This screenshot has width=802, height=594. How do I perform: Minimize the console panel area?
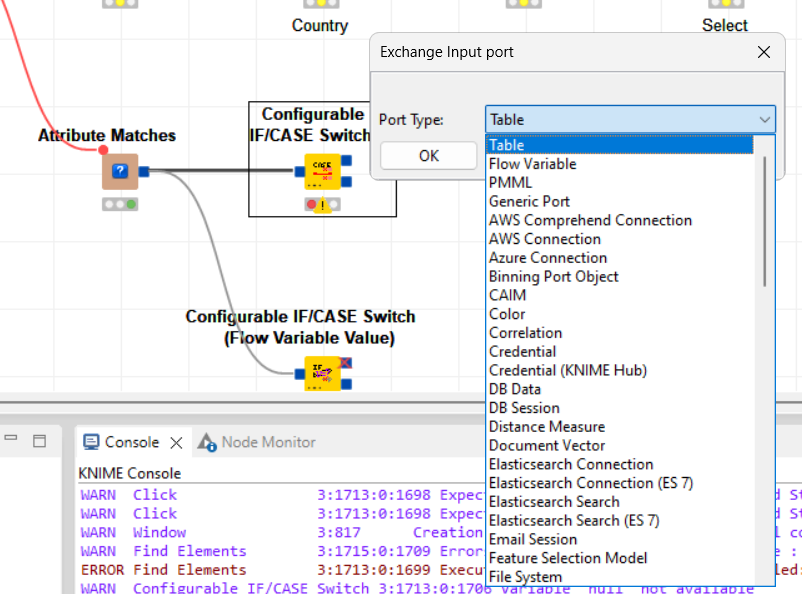[x=11, y=438]
